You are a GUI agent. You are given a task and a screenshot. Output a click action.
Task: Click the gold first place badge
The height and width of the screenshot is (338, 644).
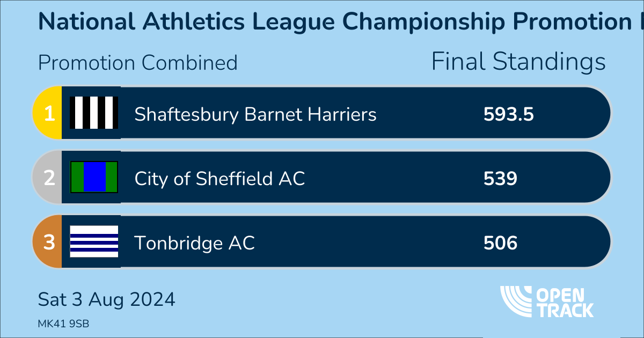click(x=48, y=113)
